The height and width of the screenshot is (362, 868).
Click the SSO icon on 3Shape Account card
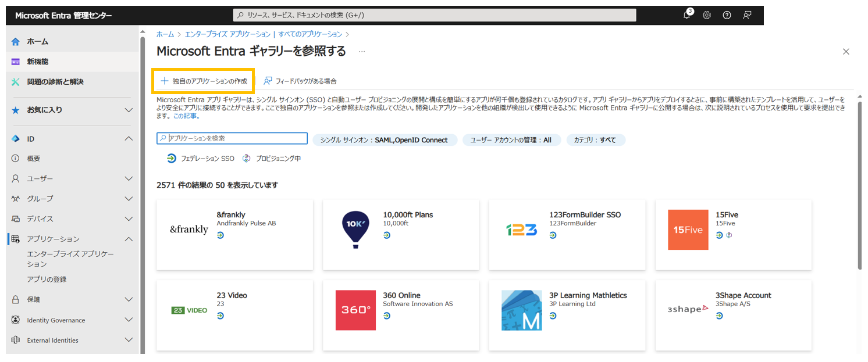point(720,316)
